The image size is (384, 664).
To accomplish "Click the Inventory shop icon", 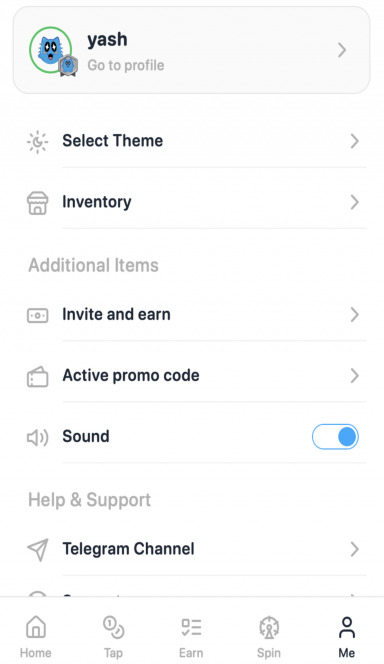I will click(x=37, y=202).
